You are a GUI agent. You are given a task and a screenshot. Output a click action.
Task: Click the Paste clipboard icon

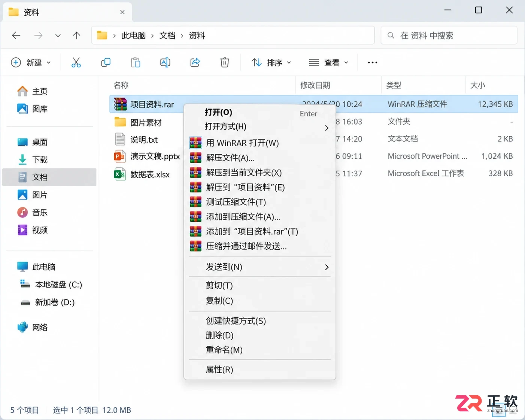(x=136, y=63)
